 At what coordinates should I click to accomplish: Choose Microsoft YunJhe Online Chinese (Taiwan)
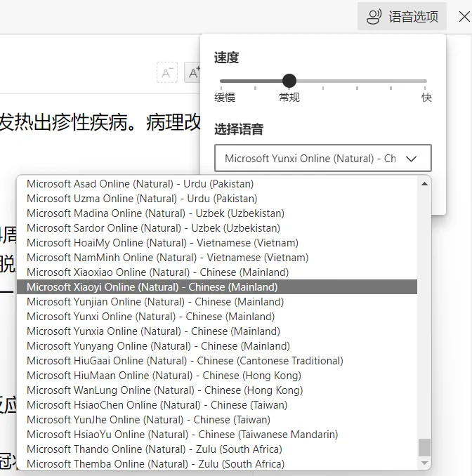pyautogui.click(x=217, y=420)
